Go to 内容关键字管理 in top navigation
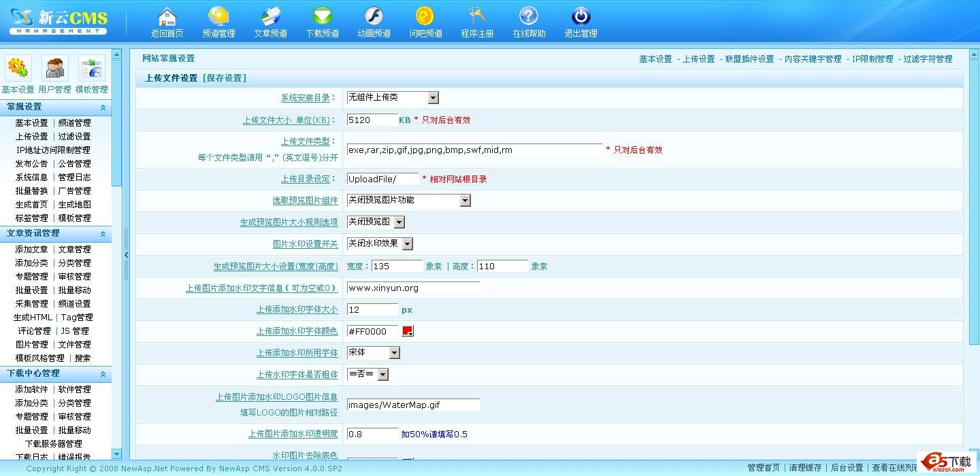980x476 pixels. [813, 59]
